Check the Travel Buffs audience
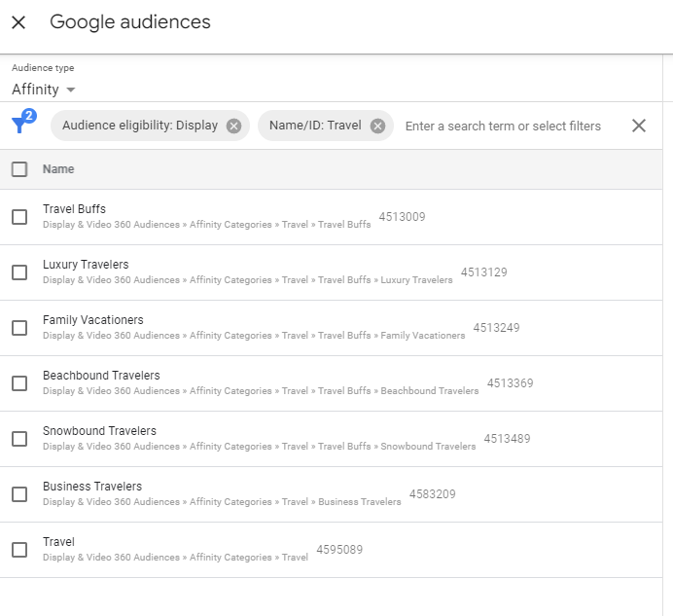The image size is (673, 616). 19,217
